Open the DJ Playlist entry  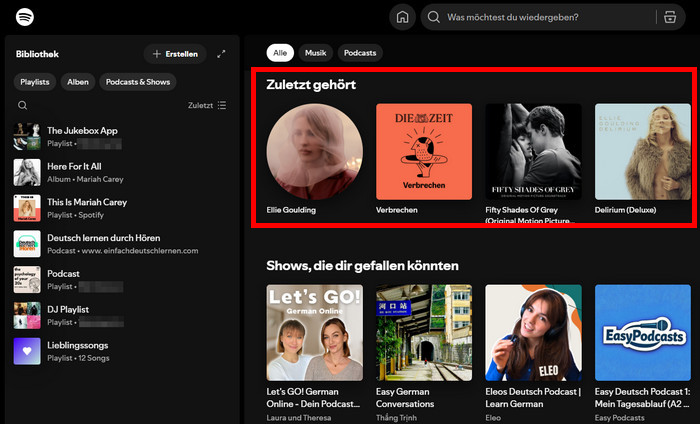pyautogui.click(x=121, y=315)
